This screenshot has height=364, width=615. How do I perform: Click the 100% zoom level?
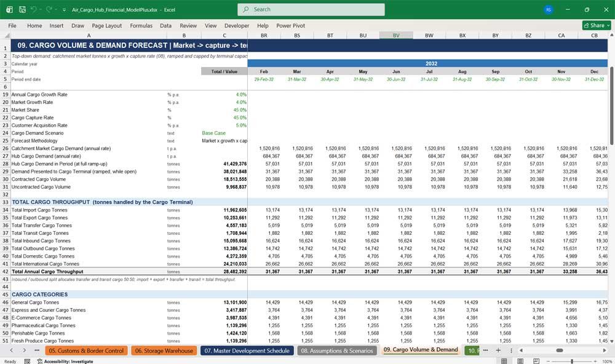[x=607, y=362]
